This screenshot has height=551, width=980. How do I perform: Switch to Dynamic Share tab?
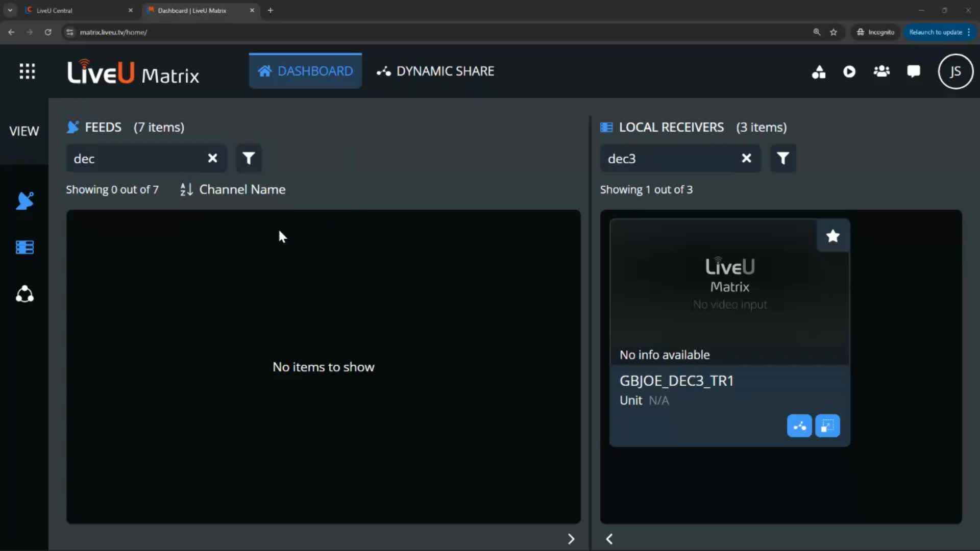(x=435, y=71)
